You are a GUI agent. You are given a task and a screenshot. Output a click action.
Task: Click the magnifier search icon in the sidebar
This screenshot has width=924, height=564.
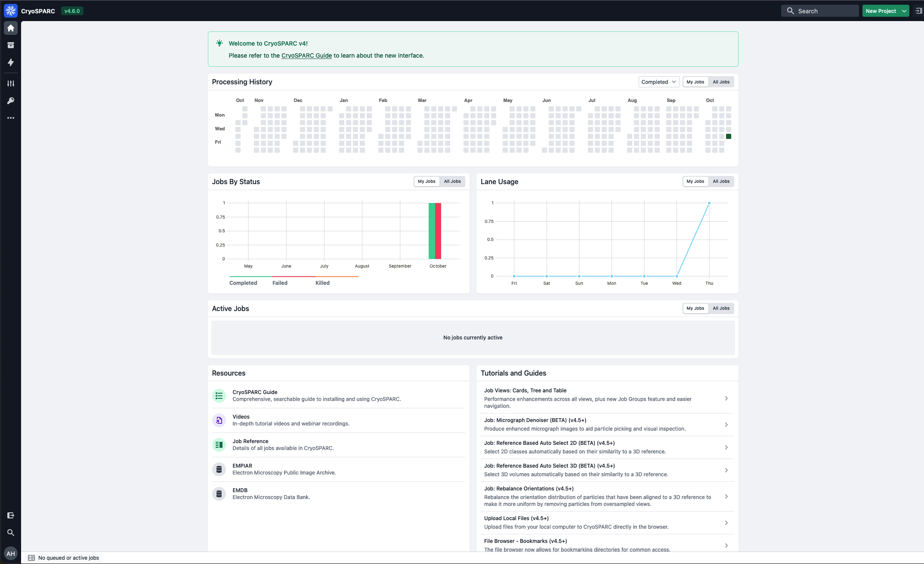coord(11,533)
